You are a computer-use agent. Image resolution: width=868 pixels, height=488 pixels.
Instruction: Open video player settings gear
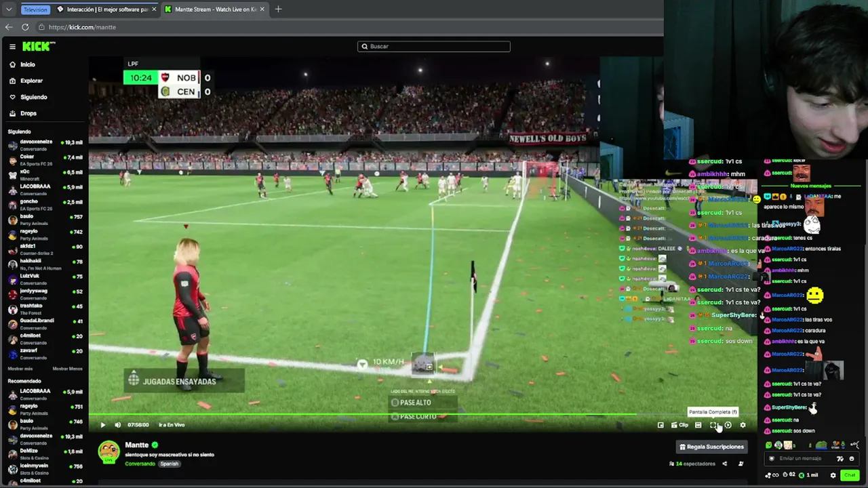[x=743, y=425]
